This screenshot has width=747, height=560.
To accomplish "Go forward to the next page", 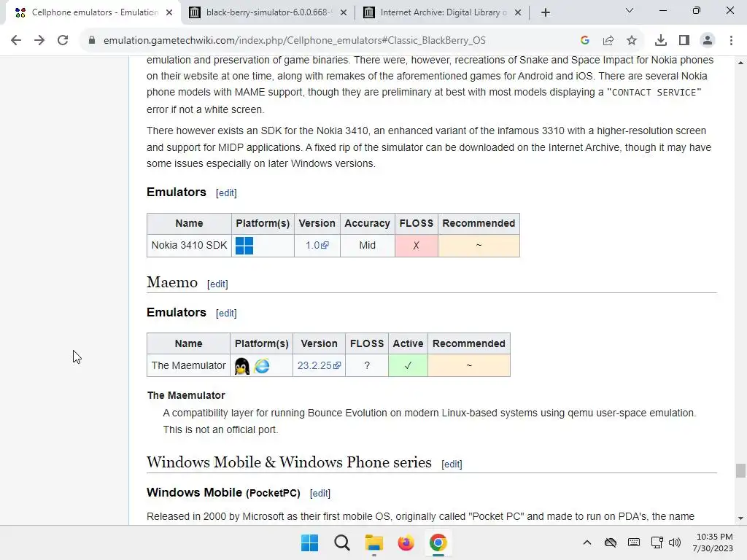I will point(39,41).
